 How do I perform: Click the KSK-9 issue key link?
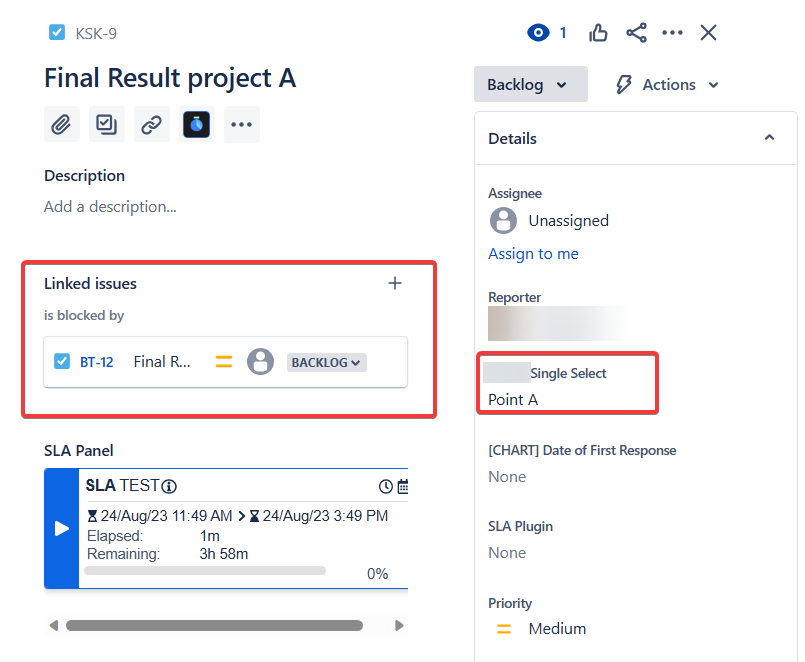(x=96, y=34)
